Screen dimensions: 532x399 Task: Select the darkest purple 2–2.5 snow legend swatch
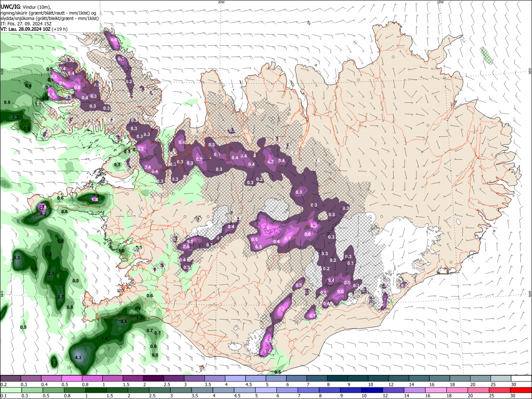[x=153, y=378]
